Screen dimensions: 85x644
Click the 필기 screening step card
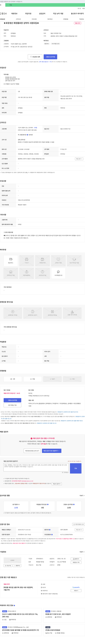point(52,379)
